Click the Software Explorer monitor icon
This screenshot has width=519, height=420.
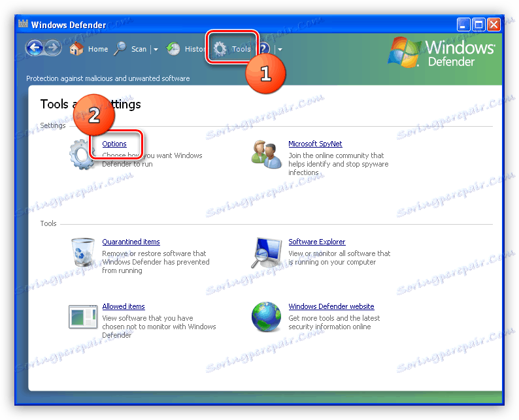click(267, 253)
